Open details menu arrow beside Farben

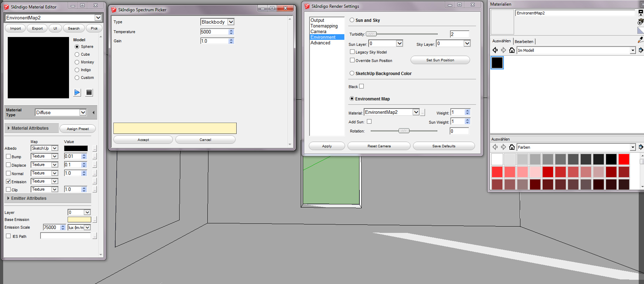click(x=640, y=147)
